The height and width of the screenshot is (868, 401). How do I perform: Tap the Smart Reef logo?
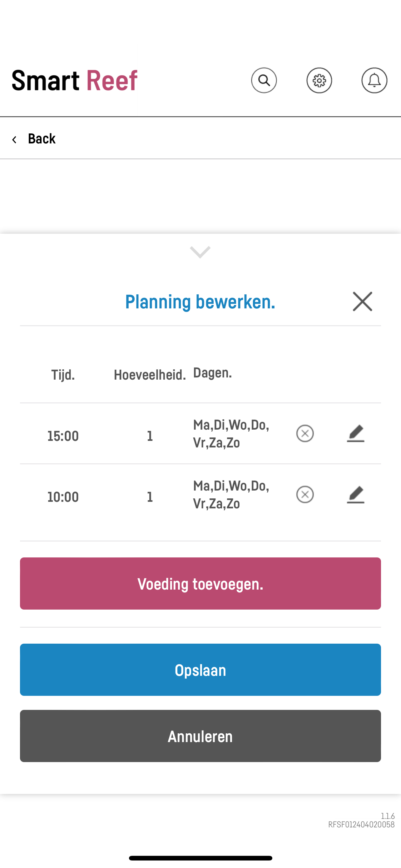coord(74,80)
